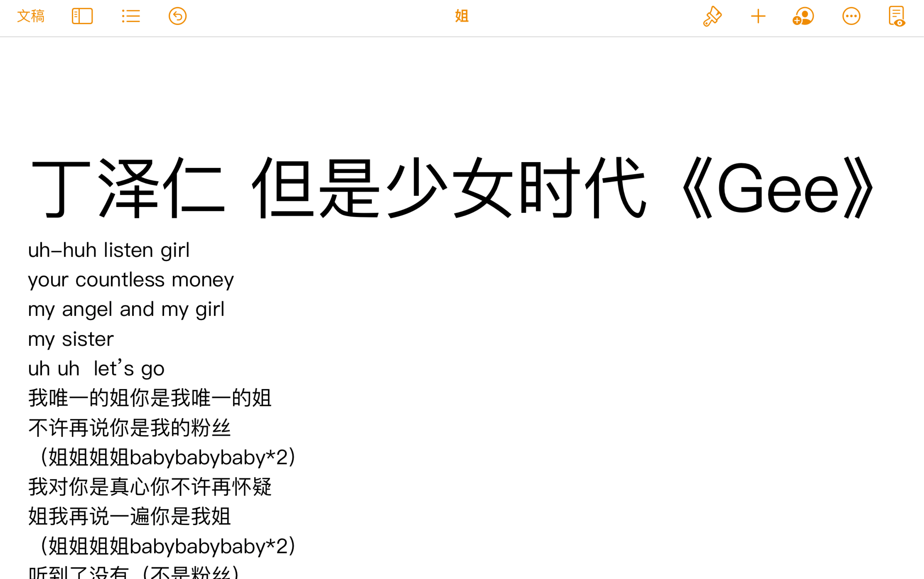Click the document/文稿 tab
This screenshot has height=579, width=924.
point(30,16)
